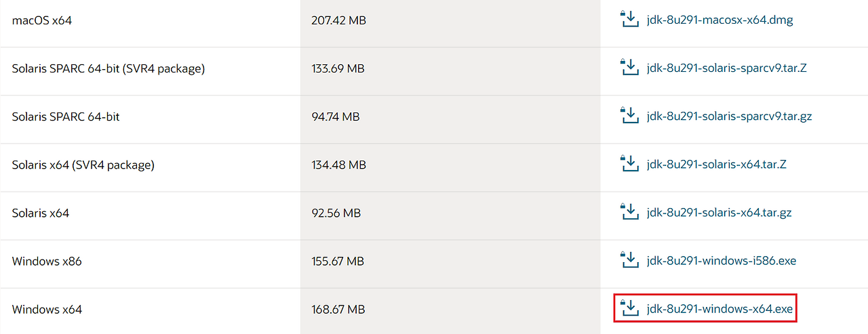The image size is (868, 334).
Task: Click download icon for Solaris SPARC tar.Z
Action: [x=630, y=67]
